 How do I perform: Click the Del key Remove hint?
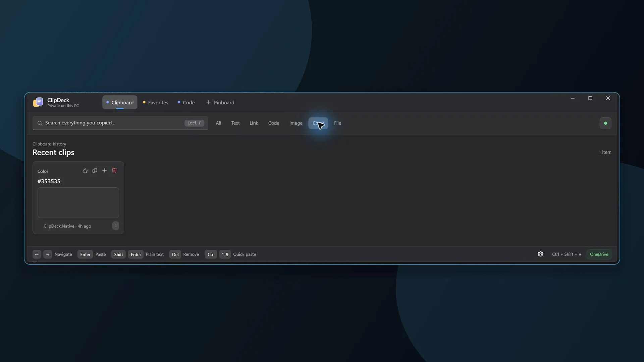point(175,254)
